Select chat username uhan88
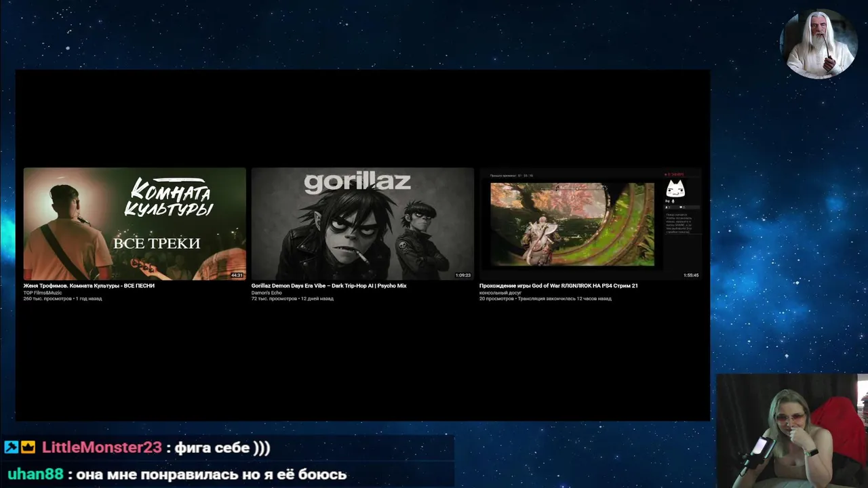The height and width of the screenshot is (488, 868). coord(36,474)
